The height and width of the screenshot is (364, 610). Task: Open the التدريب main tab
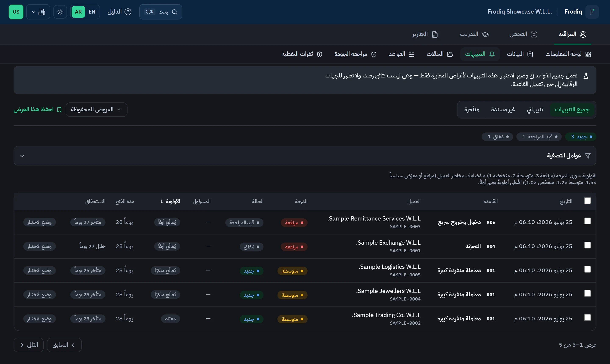point(474,34)
